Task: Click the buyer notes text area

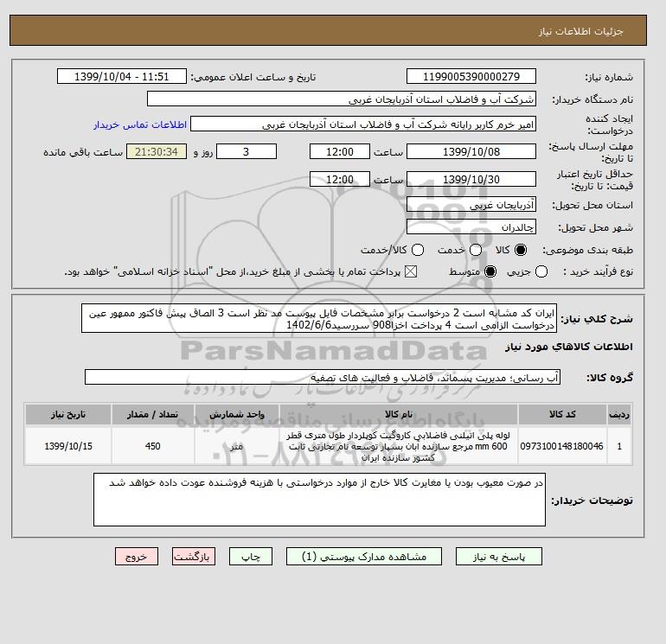Action: pyautogui.click(x=319, y=500)
